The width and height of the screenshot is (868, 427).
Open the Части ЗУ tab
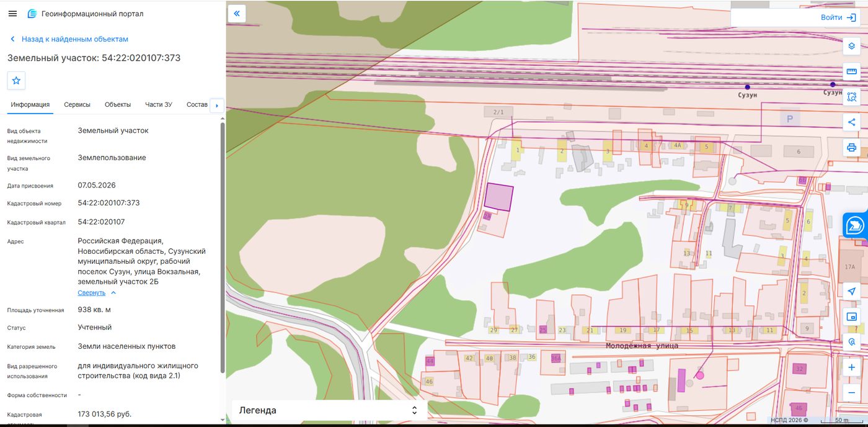tap(159, 105)
